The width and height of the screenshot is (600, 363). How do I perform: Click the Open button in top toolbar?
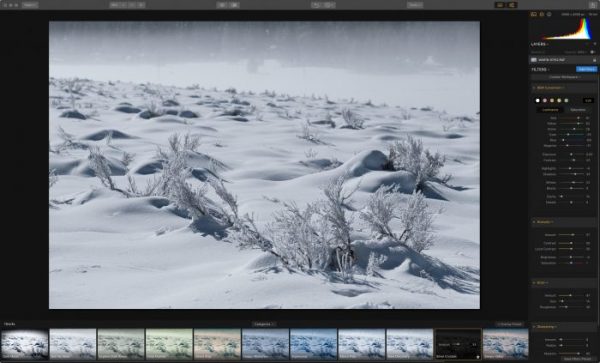pos(29,5)
